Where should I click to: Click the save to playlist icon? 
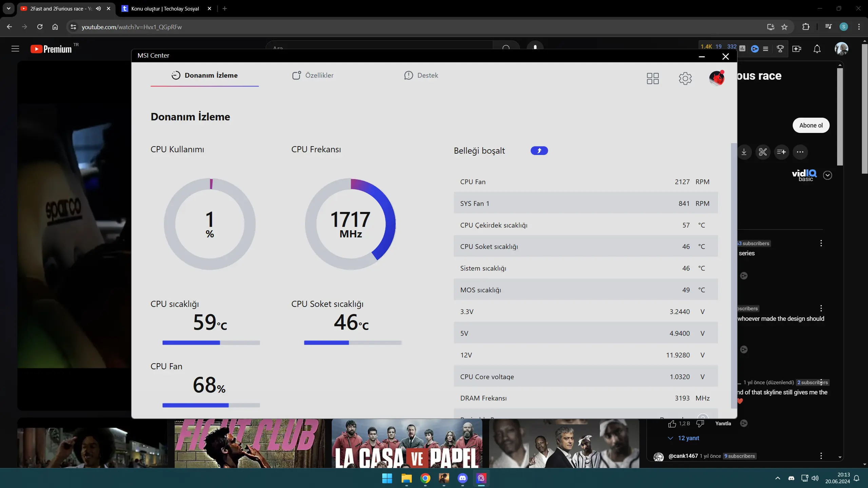(781, 152)
